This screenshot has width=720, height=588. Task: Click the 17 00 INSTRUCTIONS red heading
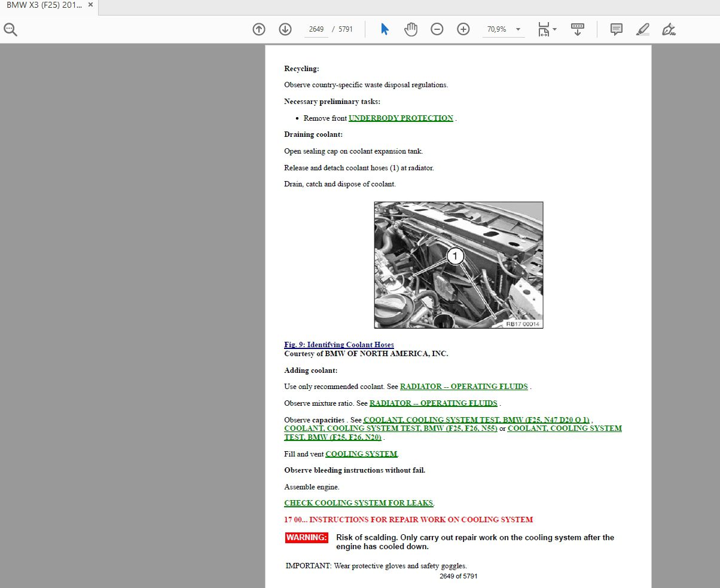[408, 520]
